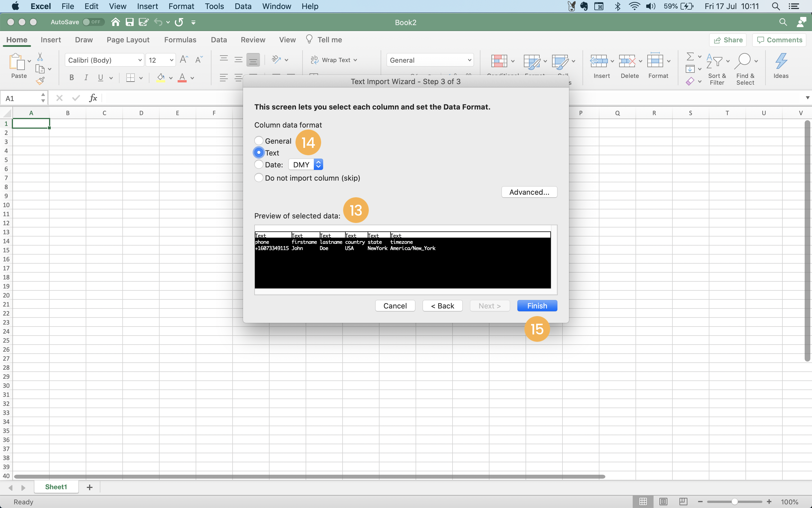The height and width of the screenshot is (508, 812).
Task: Expand the Wrap Text dropdown arrow
Action: pyautogui.click(x=355, y=60)
